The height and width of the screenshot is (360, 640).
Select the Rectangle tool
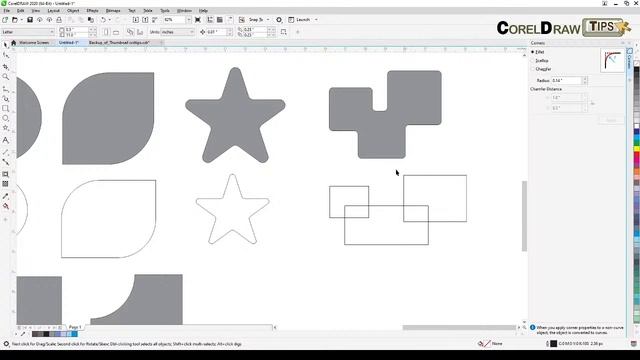click(6, 109)
